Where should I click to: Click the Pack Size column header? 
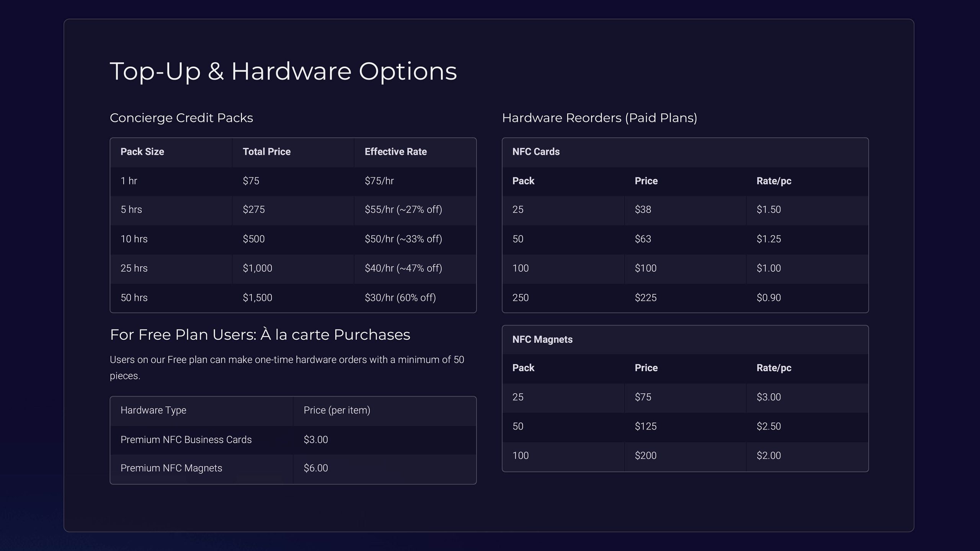pos(142,152)
